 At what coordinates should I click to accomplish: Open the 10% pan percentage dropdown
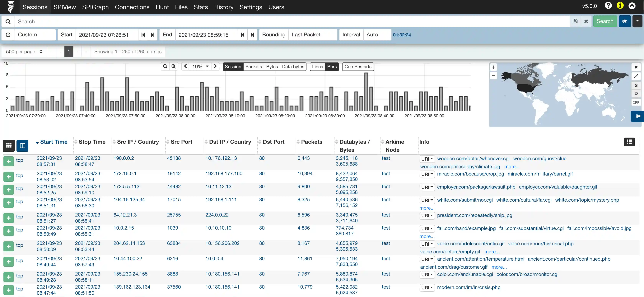pyautogui.click(x=200, y=66)
